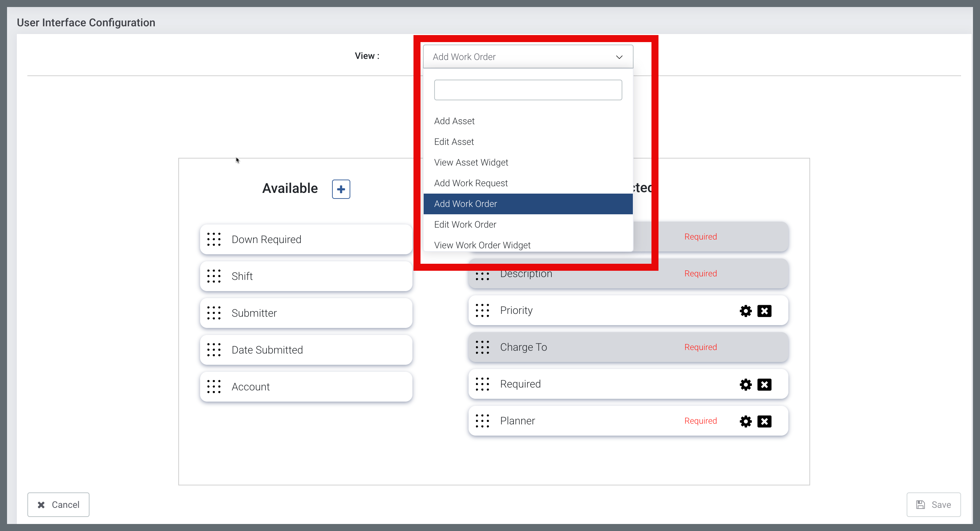Click drag handle next to Charge To

pos(482,348)
